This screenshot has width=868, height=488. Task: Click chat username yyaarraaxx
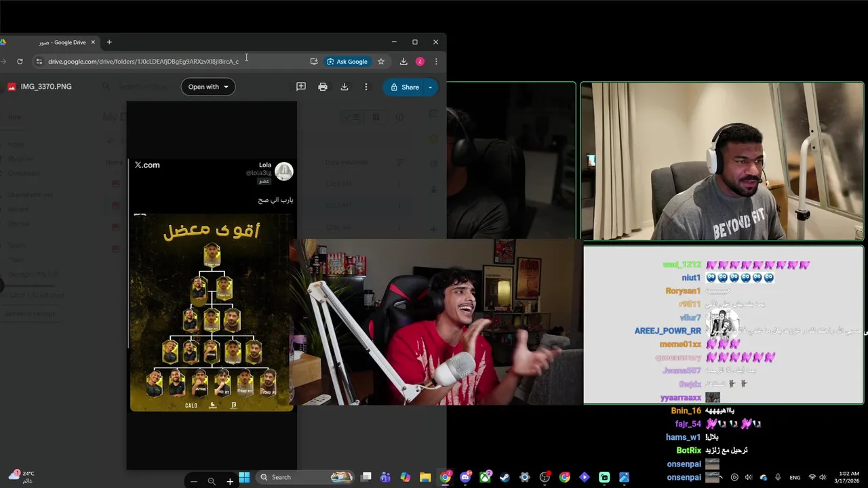[680, 398]
